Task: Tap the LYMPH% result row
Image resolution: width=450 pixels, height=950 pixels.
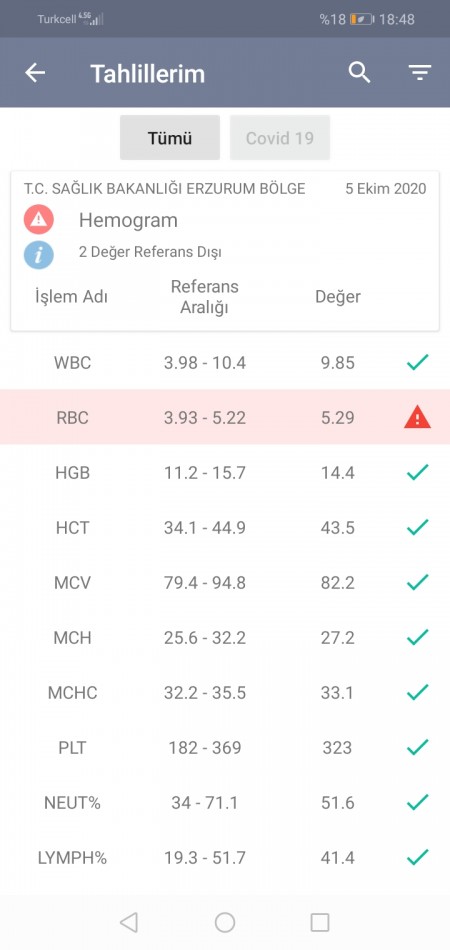Action: (225, 857)
